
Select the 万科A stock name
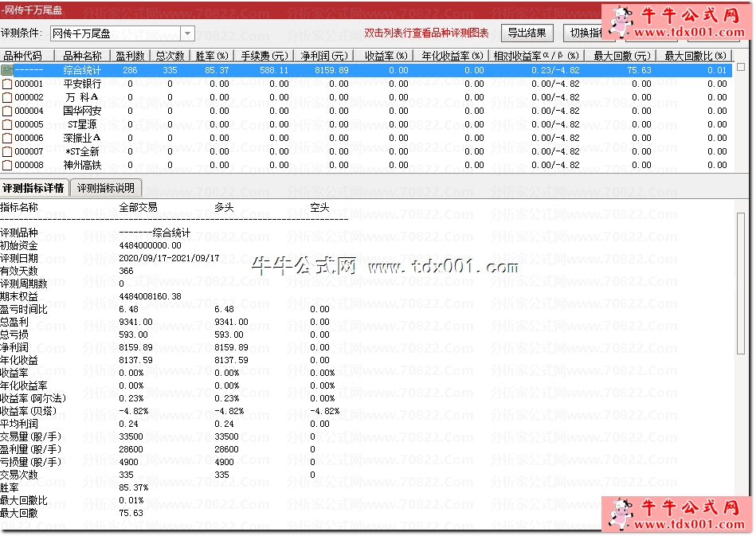point(82,97)
